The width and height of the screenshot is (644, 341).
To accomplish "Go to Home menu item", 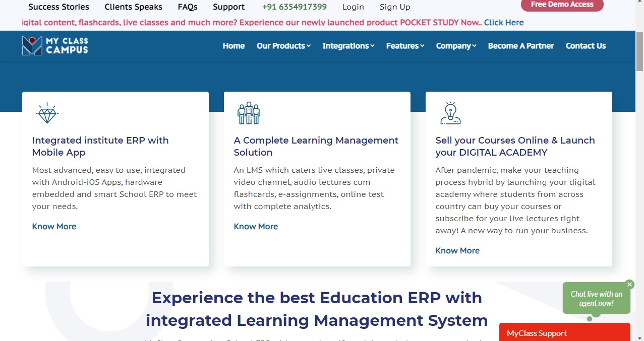I will pyautogui.click(x=233, y=46).
